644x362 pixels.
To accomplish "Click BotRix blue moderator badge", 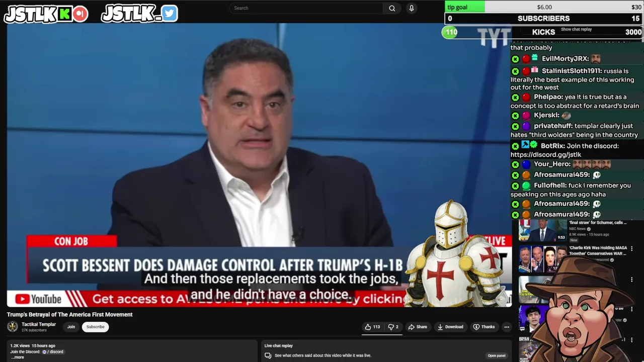I will pos(525,145).
